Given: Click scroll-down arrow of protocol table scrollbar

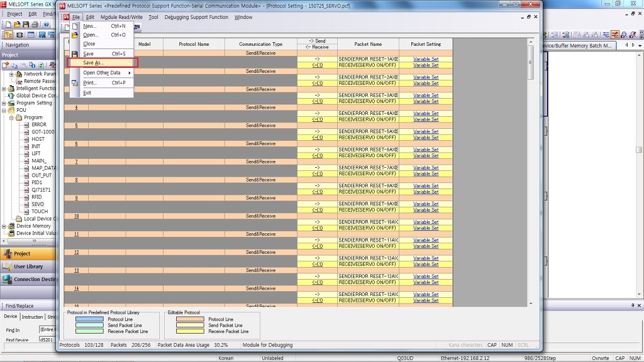Looking at the screenshot, I should pos(531,304).
